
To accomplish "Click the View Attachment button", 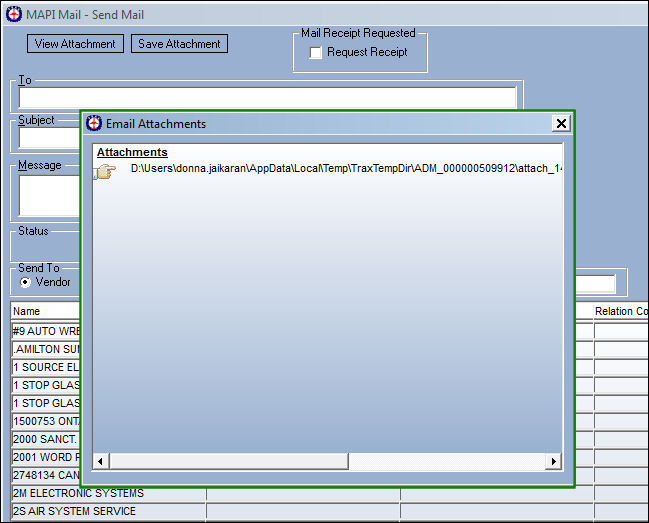I will point(75,43).
